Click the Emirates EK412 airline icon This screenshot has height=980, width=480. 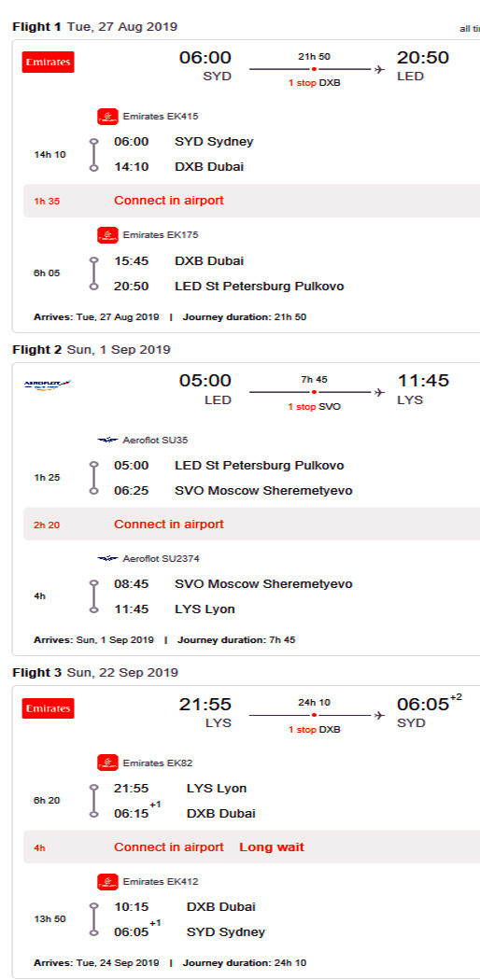pyautogui.click(x=107, y=881)
